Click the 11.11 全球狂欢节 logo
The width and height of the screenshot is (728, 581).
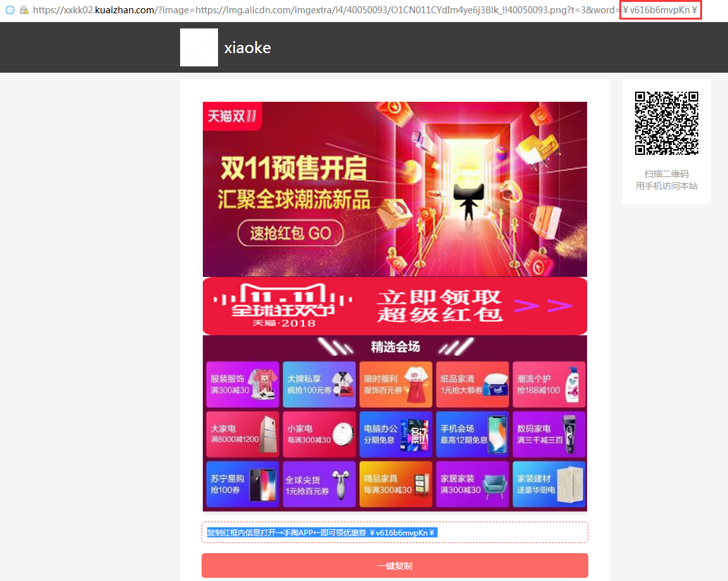point(282,305)
